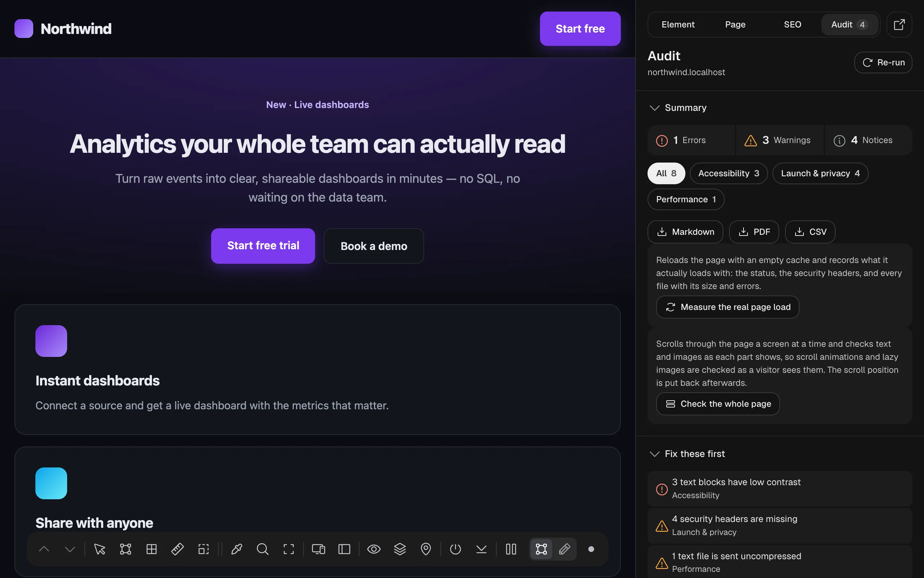Image resolution: width=924 pixels, height=578 pixels.
Task: Switch to the Page tab
Action: [735, 25]
